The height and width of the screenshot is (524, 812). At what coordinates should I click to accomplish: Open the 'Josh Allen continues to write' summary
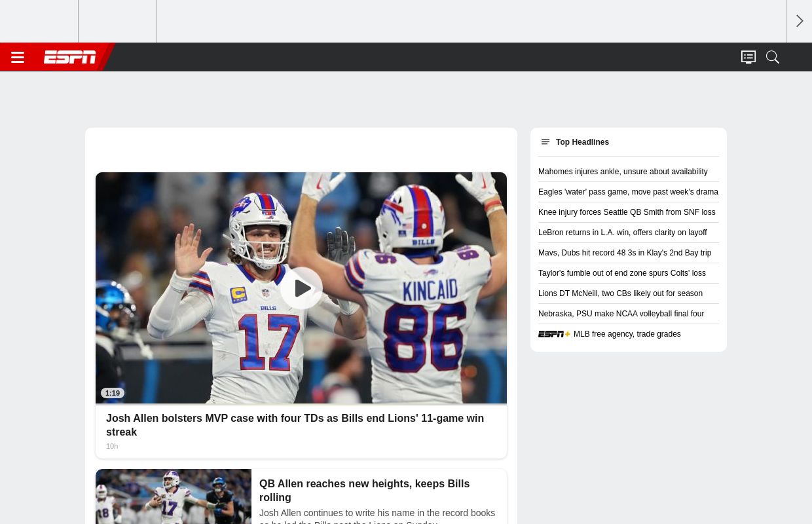coord(377,517)
